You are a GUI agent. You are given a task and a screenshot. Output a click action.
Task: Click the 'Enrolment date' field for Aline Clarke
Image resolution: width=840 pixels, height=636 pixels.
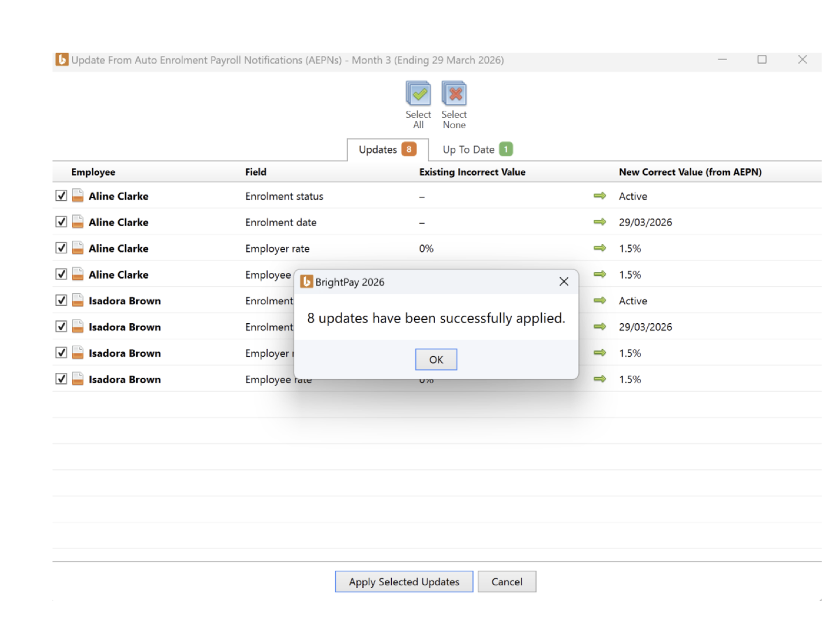coord(280,222)
